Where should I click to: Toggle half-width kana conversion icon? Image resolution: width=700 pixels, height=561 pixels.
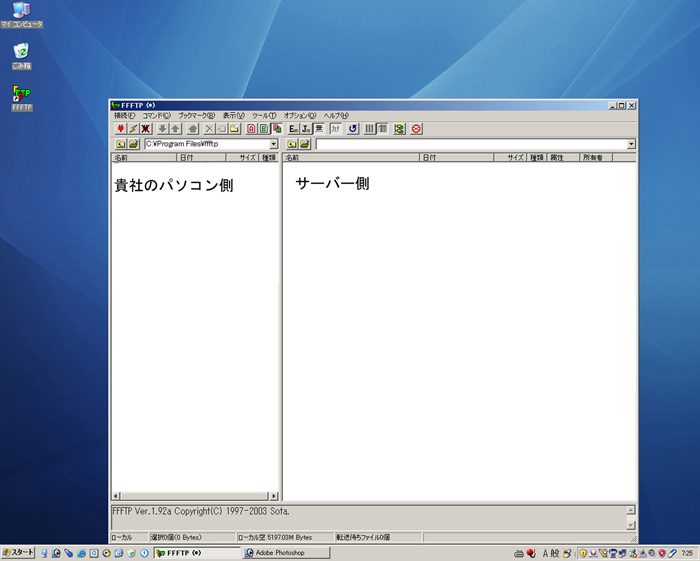(336, 129)
